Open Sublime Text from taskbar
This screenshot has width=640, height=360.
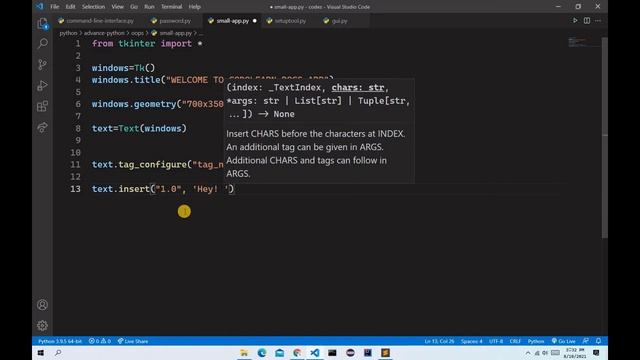(385, 353)
